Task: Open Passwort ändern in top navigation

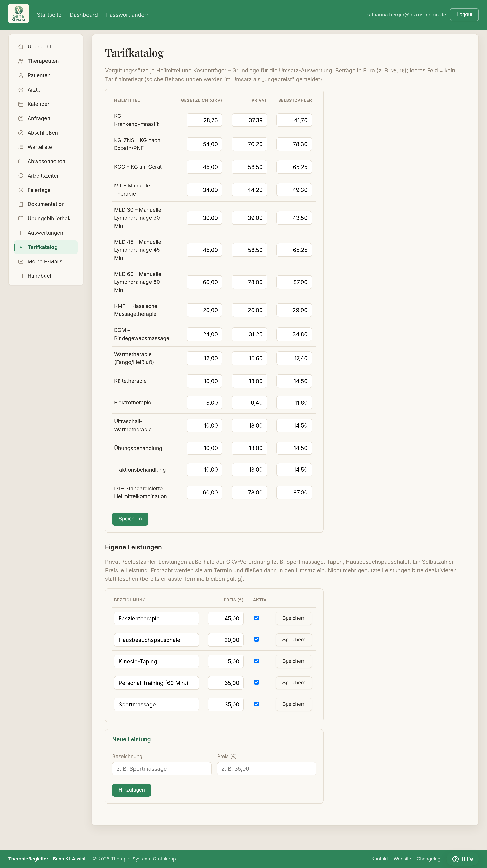Action: [x=128, y=15]
